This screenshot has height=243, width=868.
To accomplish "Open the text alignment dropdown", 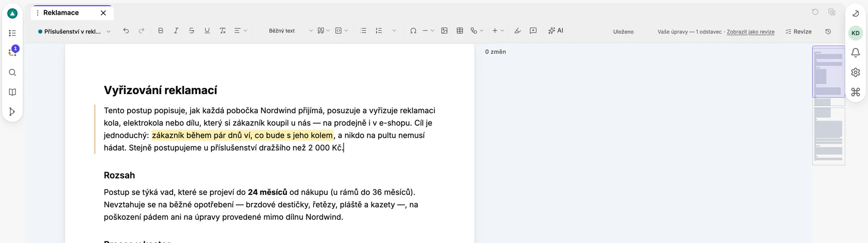I will [241, 31].
